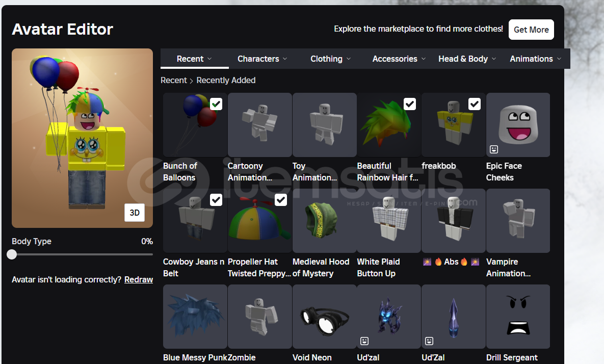Equip the White Plaid Button Up shirt

click(x=389, y=221)
